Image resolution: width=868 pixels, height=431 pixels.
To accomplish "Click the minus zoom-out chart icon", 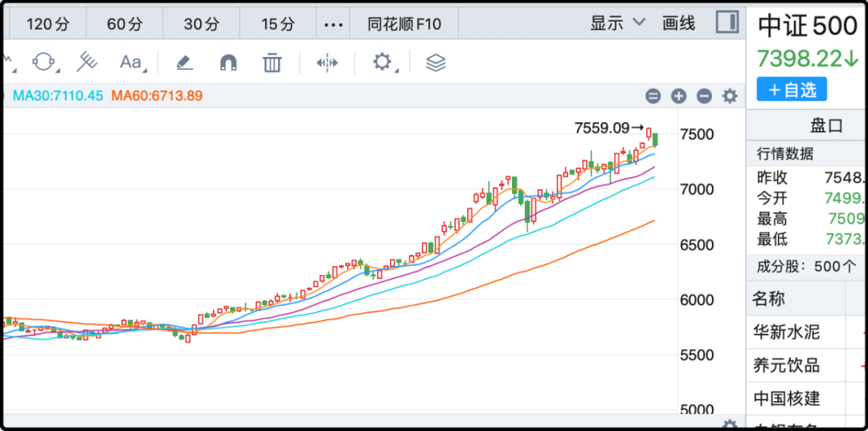I will point(704,96).
